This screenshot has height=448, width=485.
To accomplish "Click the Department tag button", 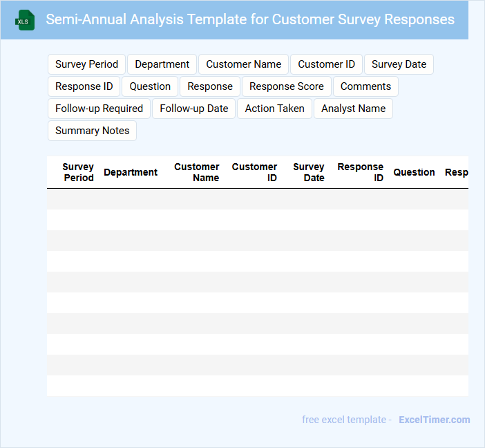I will pos(162,64).
